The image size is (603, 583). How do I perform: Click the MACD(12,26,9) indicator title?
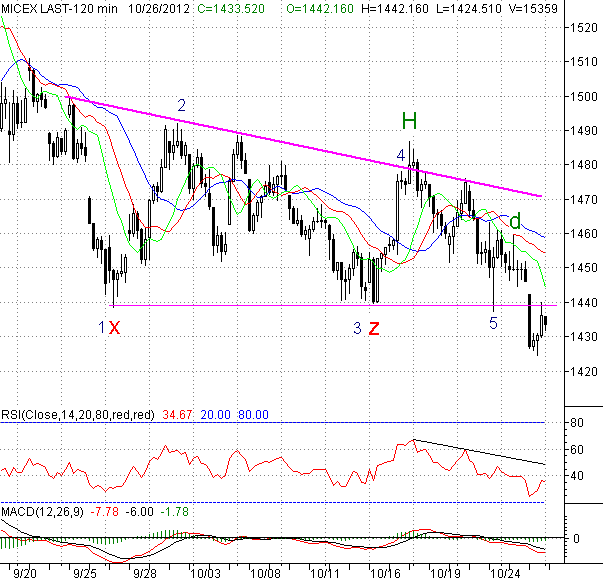pos(42,512)
